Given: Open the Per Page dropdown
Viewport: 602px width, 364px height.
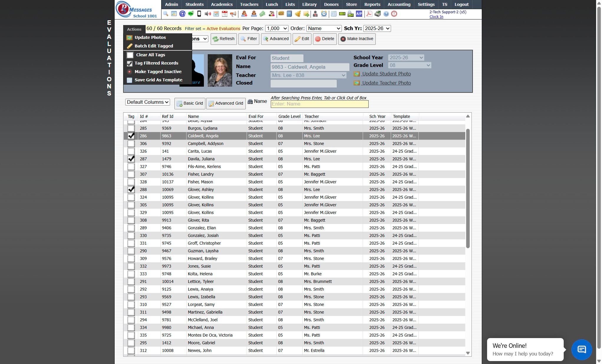Looking at the screenshot, I should (276, 29).
